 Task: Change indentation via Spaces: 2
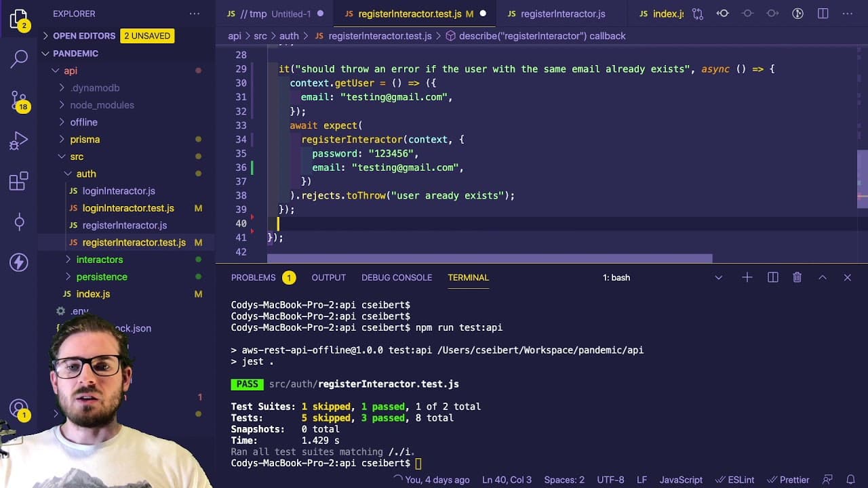point(564,479)
